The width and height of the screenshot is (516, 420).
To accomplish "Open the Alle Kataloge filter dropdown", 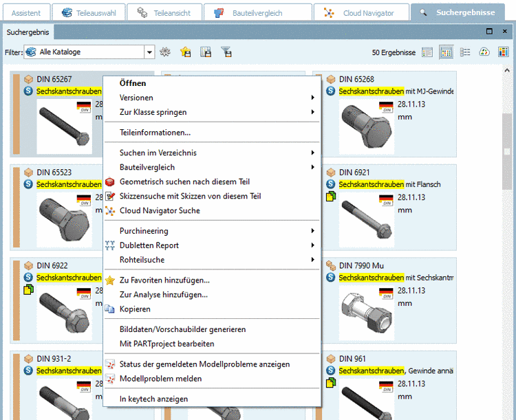I will [149, 52].
